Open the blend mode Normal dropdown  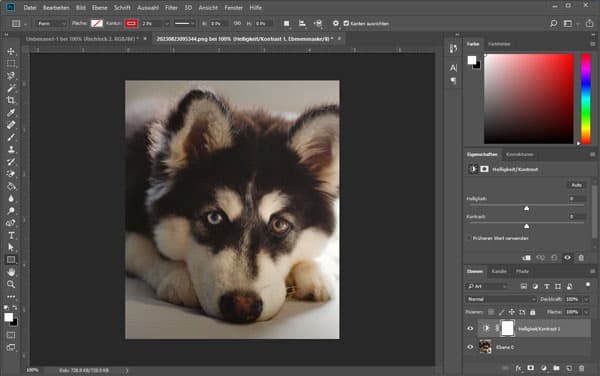coord(501,299)
